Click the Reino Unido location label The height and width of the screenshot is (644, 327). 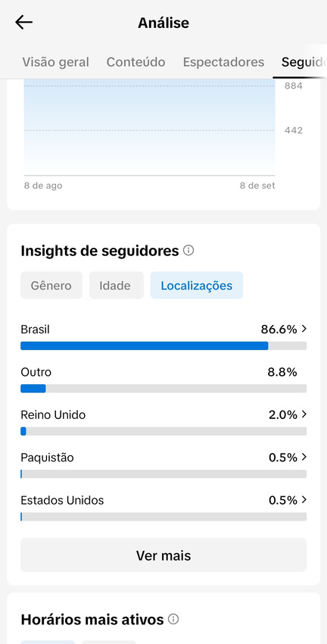[x=53, y=415]
